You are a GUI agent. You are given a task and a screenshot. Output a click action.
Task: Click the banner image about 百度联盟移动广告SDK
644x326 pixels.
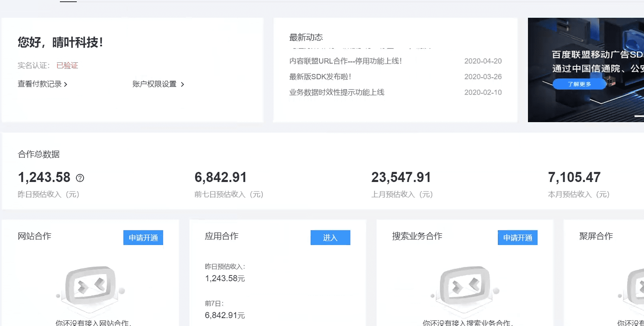pyautogui.click(x=586, y=70)
